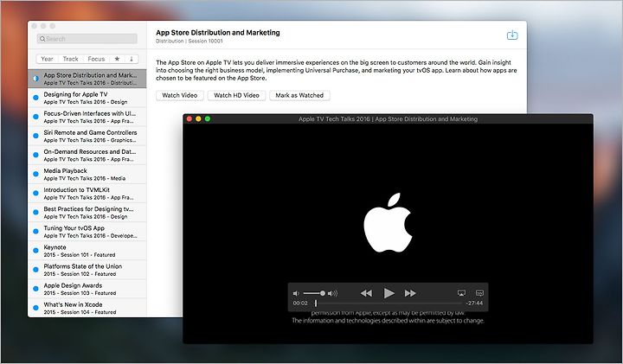This screenshot has width=623, height=364.
Task: Click unwatched dot beside Designing for Apple TV
Action: tap(35, 98)
